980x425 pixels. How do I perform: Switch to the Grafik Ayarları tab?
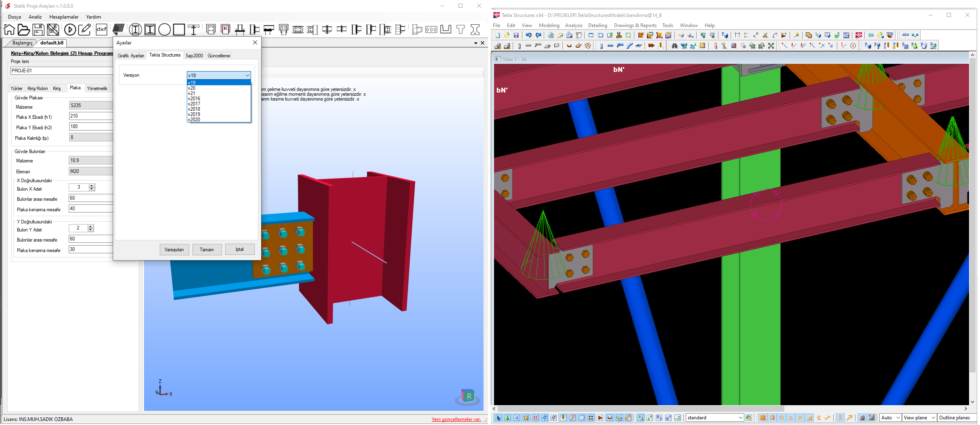(131, 56)
